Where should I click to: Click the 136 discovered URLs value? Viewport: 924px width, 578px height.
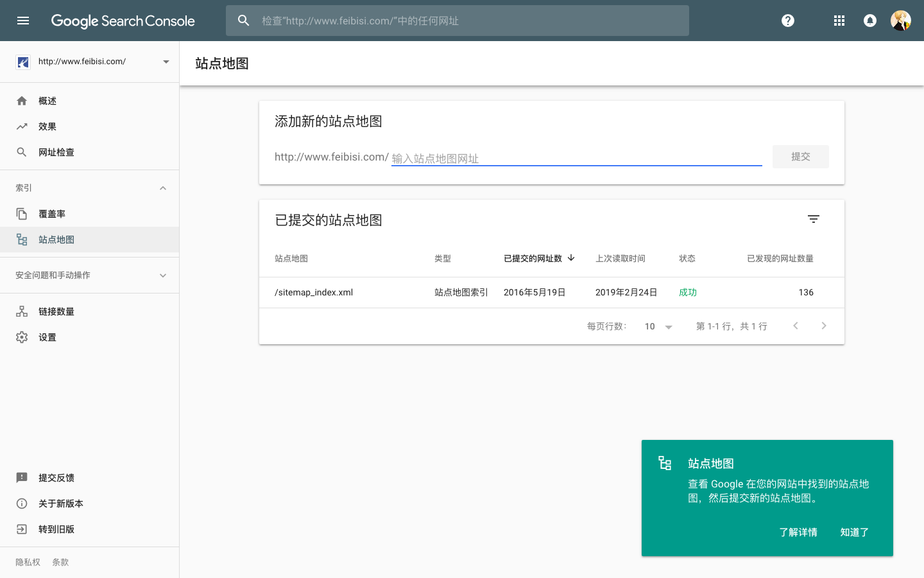tap(806, 292)
